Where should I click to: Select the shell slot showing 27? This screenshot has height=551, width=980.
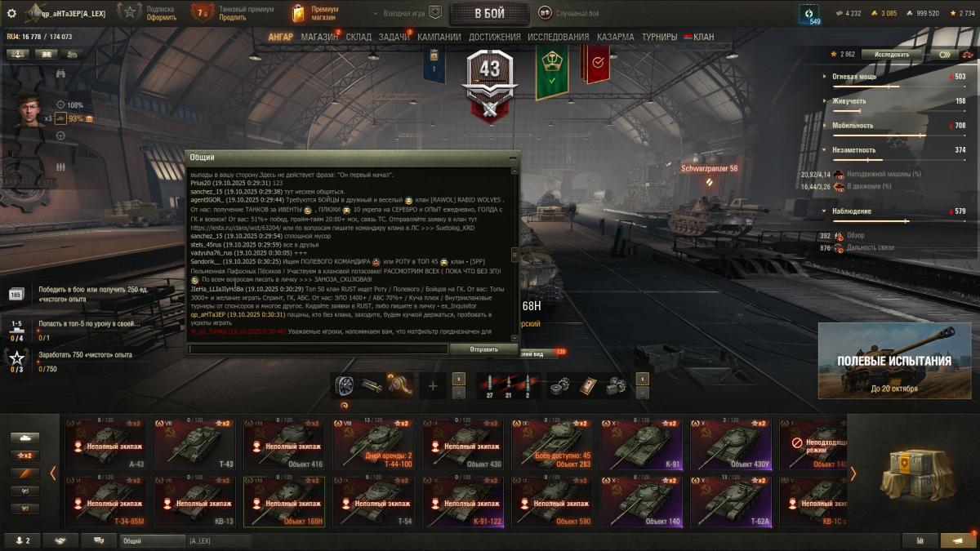[489, 385]
